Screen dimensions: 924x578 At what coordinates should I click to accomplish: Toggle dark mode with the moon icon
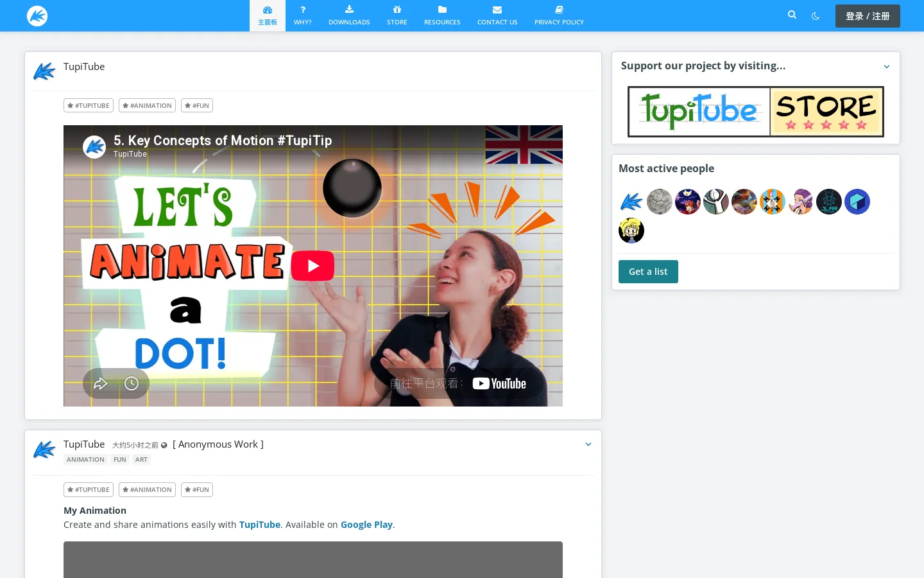coord(816,16)
